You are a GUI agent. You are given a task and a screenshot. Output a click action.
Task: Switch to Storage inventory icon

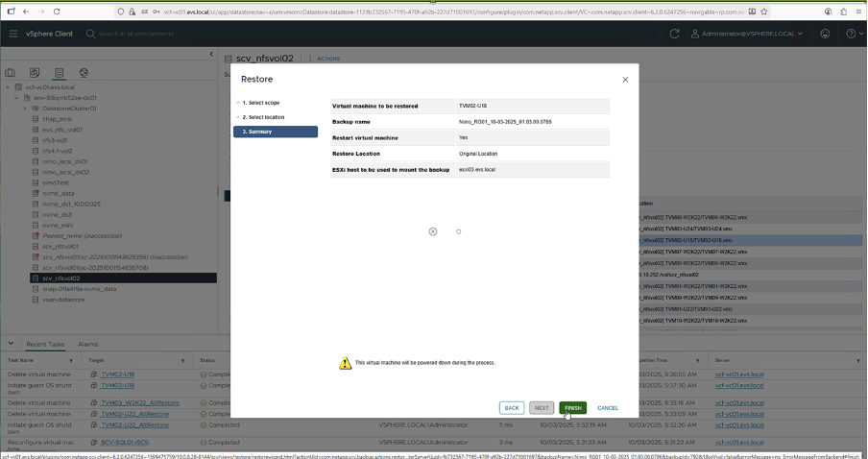pos(60,73)
